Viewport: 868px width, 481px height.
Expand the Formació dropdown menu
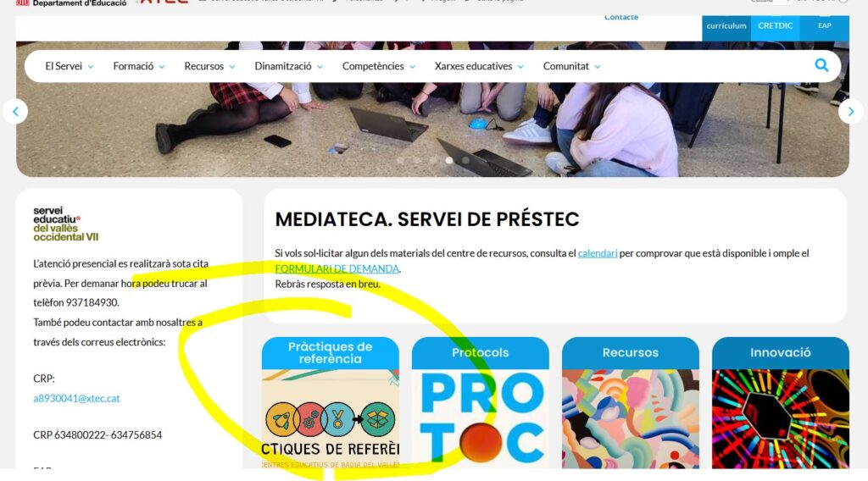click(139, 66)
